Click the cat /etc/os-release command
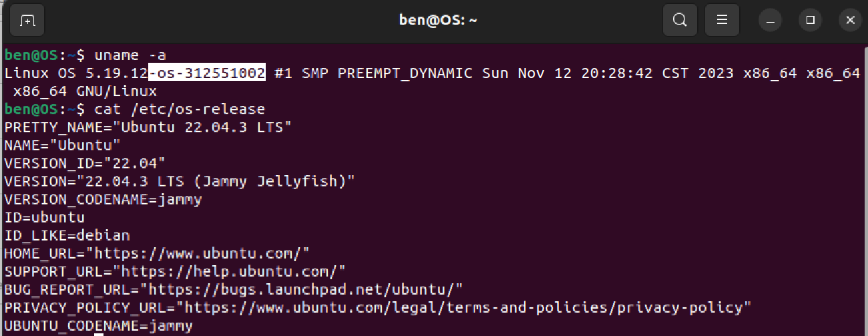Viewport: 868px width, 336px height. [x=180, y=109]
